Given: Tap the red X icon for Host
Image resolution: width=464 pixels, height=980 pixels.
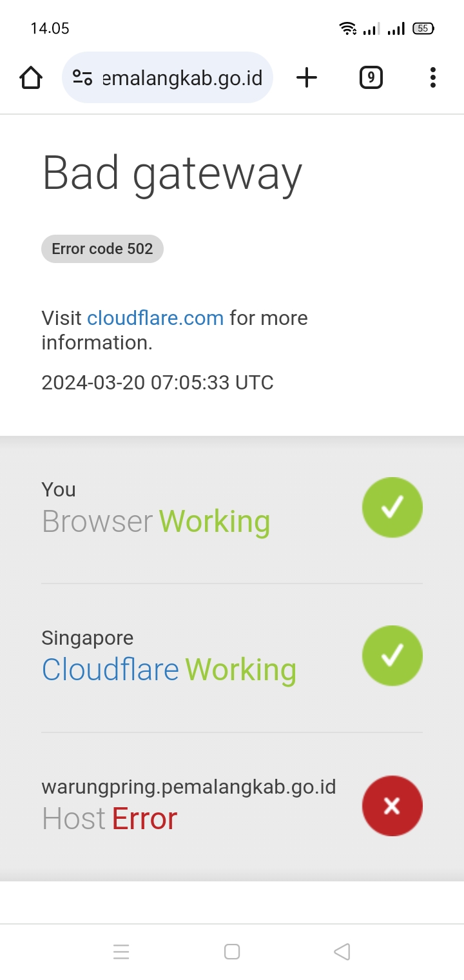Looking at the screenshot, I should [x=392, y=805].
